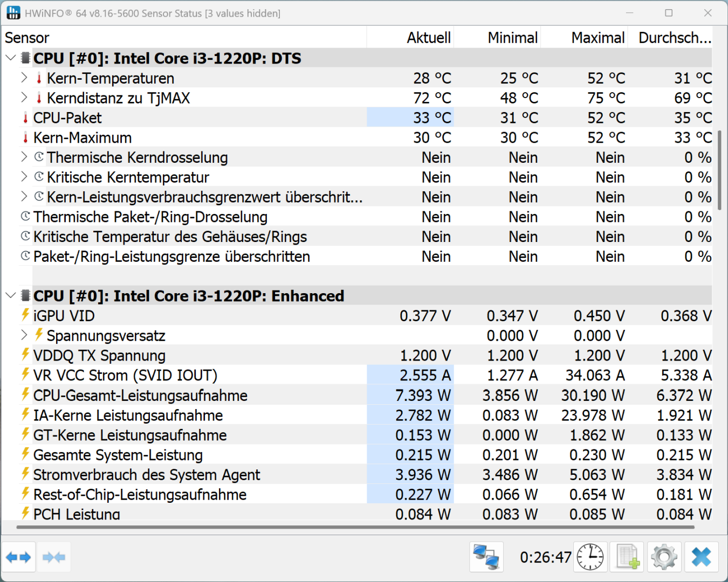Select the Rest-of-Chip-Leistungsaufnahme row
The width and height of the screenshot is (728, 582).
[x=366, y=495]
